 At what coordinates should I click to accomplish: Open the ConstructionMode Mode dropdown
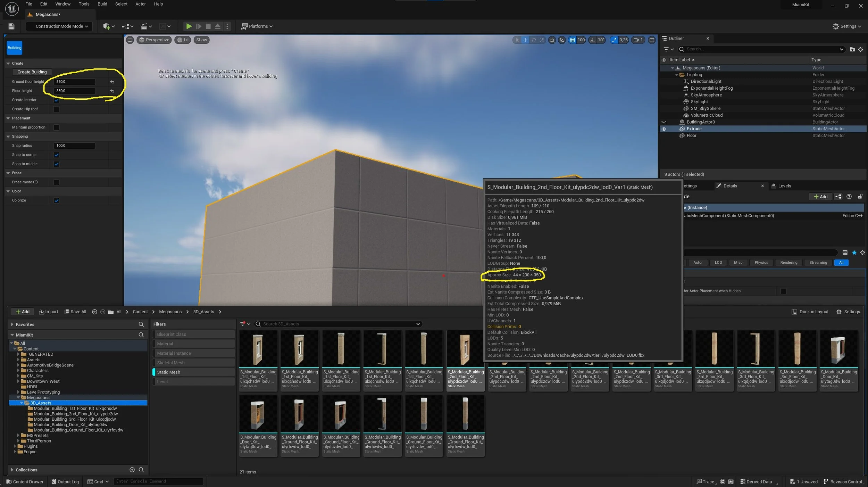click(59, 26)
